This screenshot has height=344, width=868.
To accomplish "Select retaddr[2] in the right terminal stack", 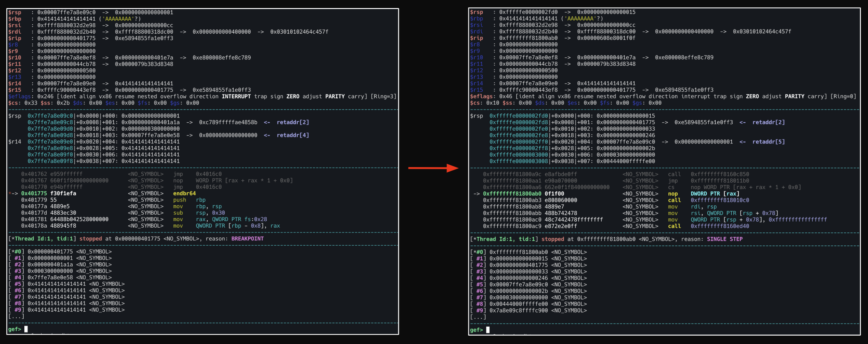I will tap(769, 122).
